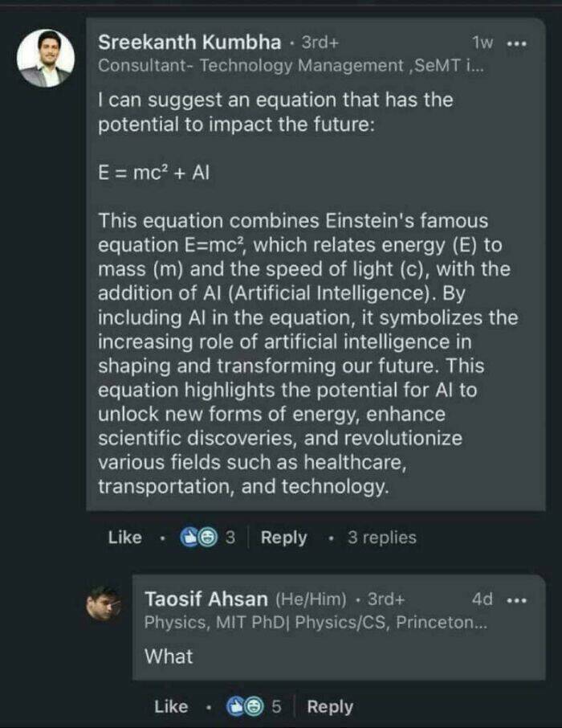Like Taosif's reply

pos(170,707)
